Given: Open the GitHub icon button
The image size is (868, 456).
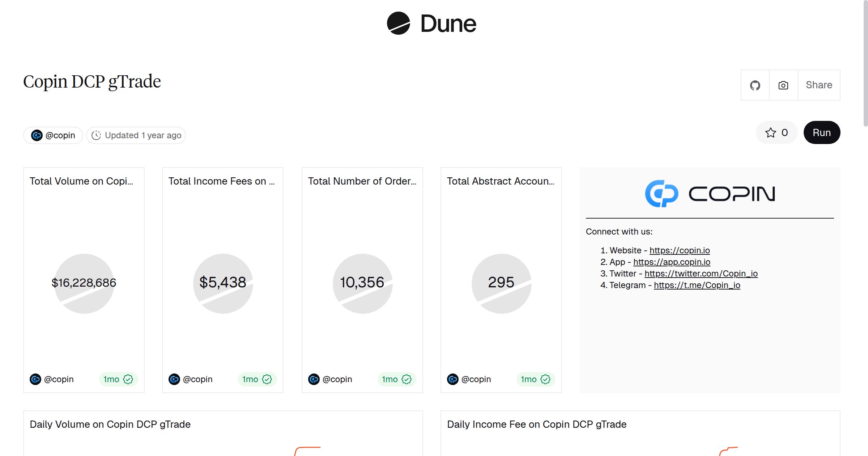Looking at the screenshot, I should pyautogui.click(x=755, y=85).
